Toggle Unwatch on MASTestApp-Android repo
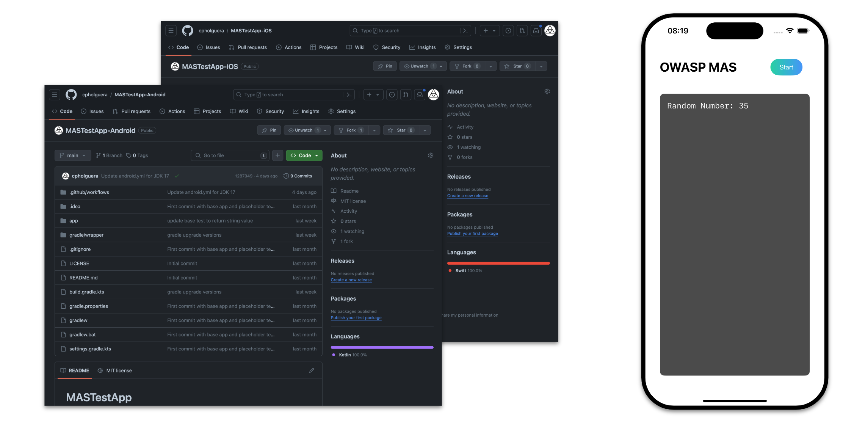 click(x=303, y=130)
